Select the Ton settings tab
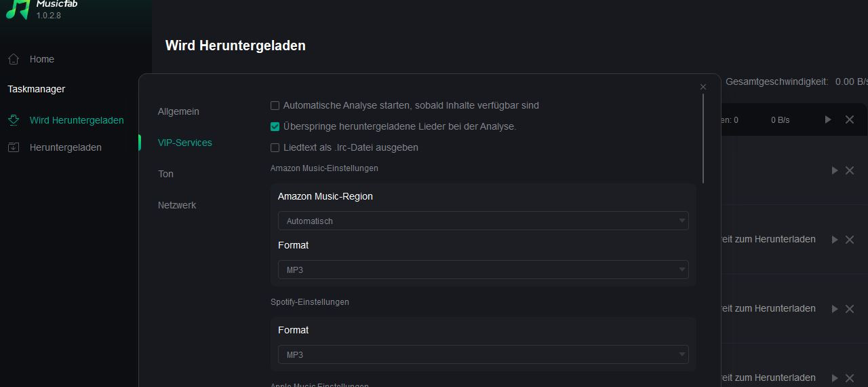Image resolution: width=868 pixels, height=387 pixels. [x=165, y=174]
